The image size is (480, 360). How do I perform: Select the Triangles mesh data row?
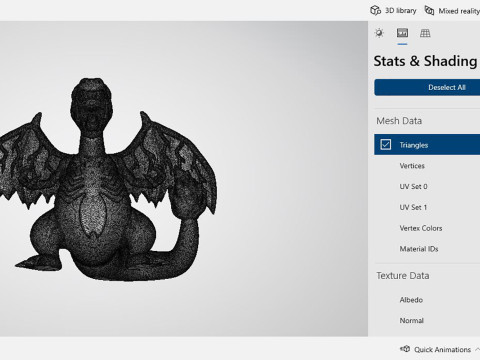[427, 145]
